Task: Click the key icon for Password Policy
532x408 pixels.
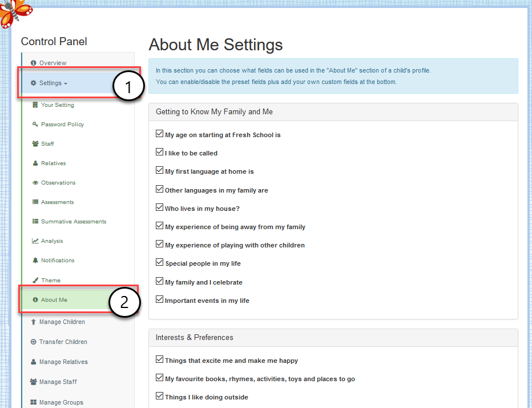Action: point(35,125)
